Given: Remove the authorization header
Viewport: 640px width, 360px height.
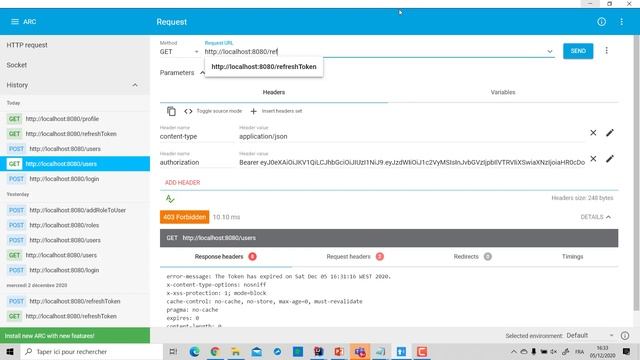Looking at the screenshot, I should click(593, 158).
